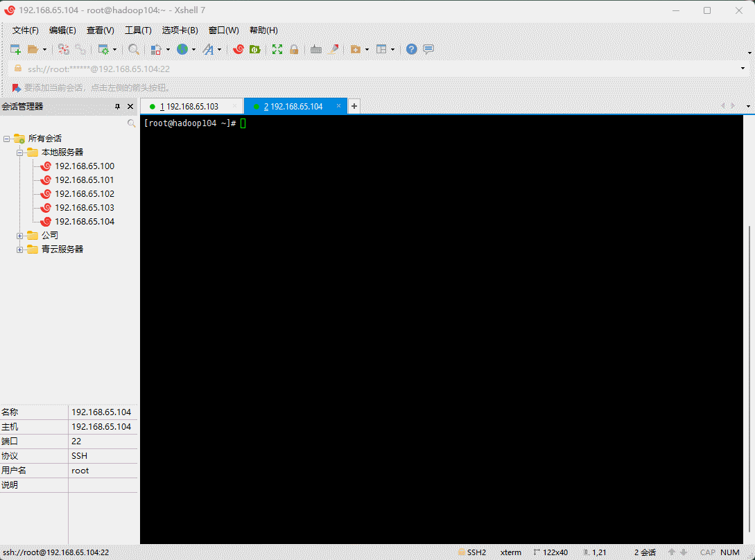Add a new tab with plus button
755x560 pixels.
pos(354,106)
